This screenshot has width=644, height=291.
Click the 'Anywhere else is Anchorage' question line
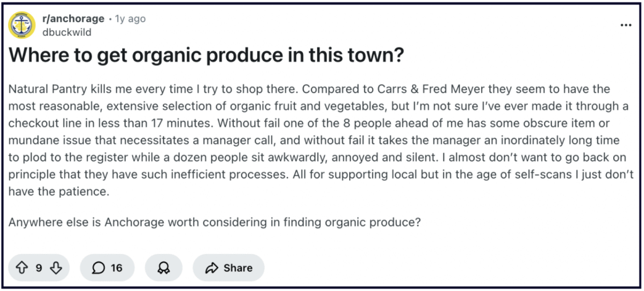tap(214, 222)
